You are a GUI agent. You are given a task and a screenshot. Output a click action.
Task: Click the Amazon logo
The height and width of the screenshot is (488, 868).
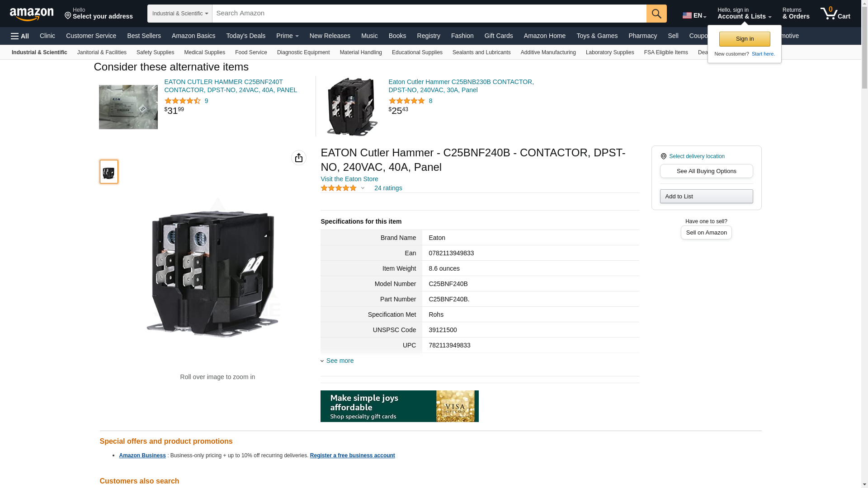point(32,14)
